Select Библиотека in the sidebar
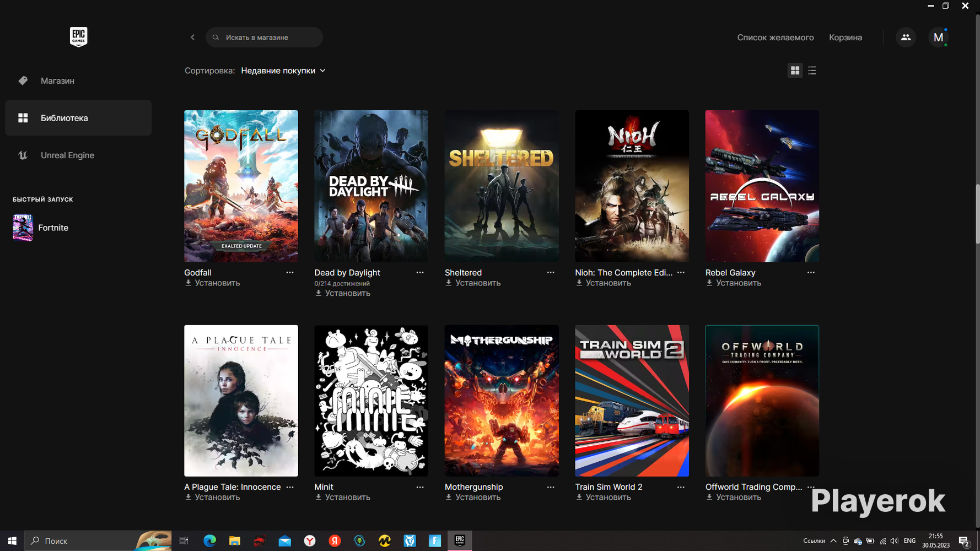 [x=78, y=118]
